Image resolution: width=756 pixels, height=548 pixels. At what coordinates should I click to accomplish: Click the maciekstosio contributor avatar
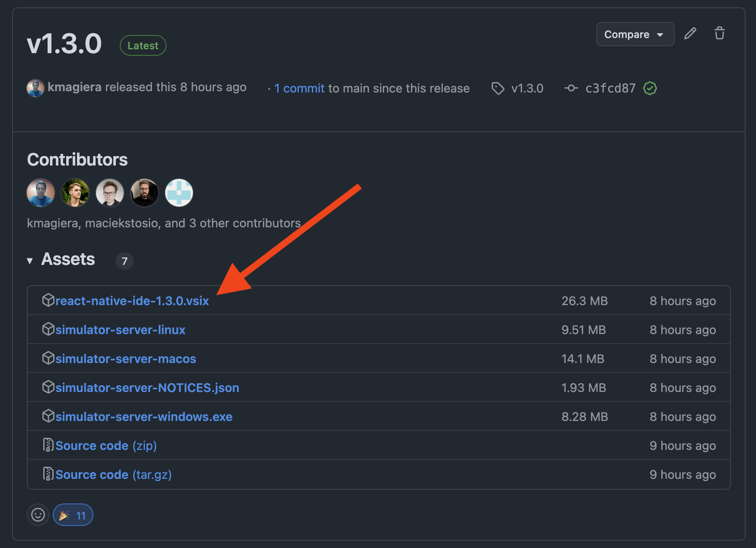pyautogui.click(x=75, y=193)
